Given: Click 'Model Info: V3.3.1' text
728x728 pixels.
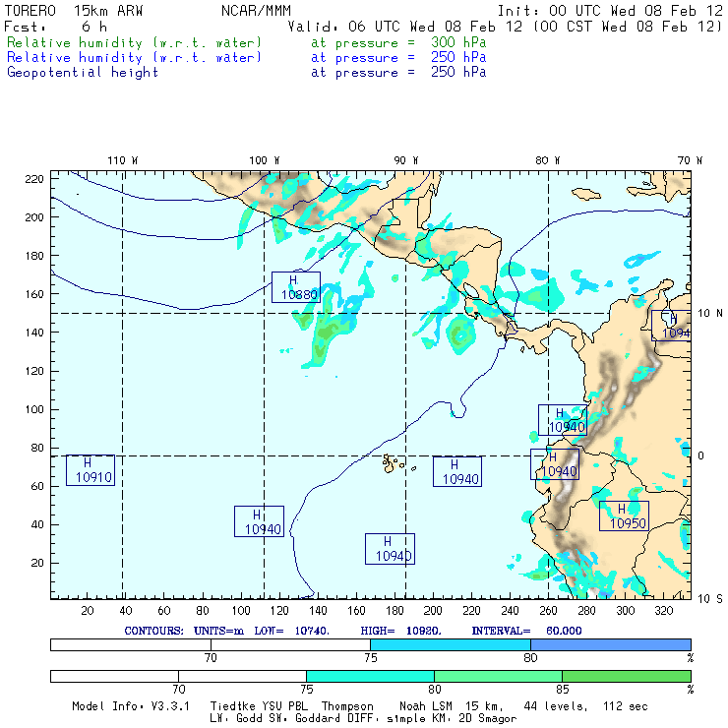Looking at the screenshot, I should pos(131,706).
